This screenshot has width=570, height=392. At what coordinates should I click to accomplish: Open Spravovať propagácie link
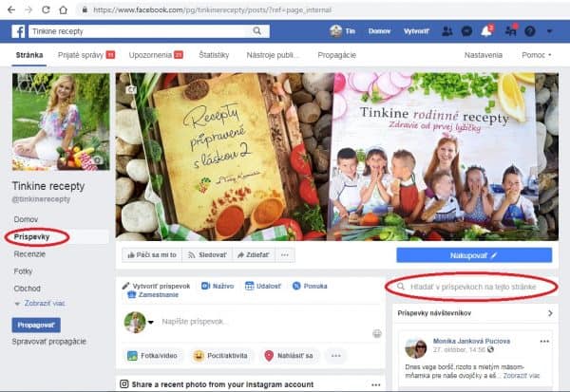49,342
